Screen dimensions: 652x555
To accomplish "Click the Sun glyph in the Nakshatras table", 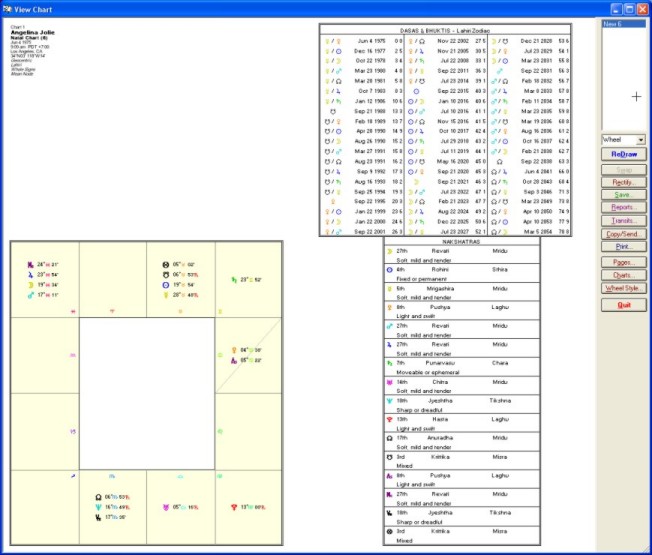I will click(x=390, y=268).
